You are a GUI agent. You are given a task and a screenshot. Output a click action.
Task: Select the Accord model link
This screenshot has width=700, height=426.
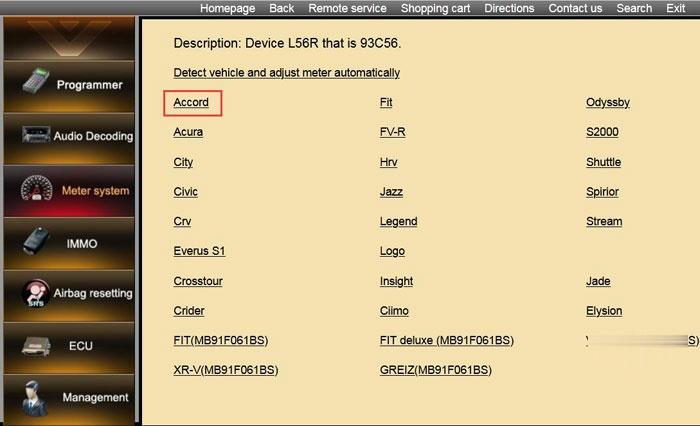pos(191,102)
